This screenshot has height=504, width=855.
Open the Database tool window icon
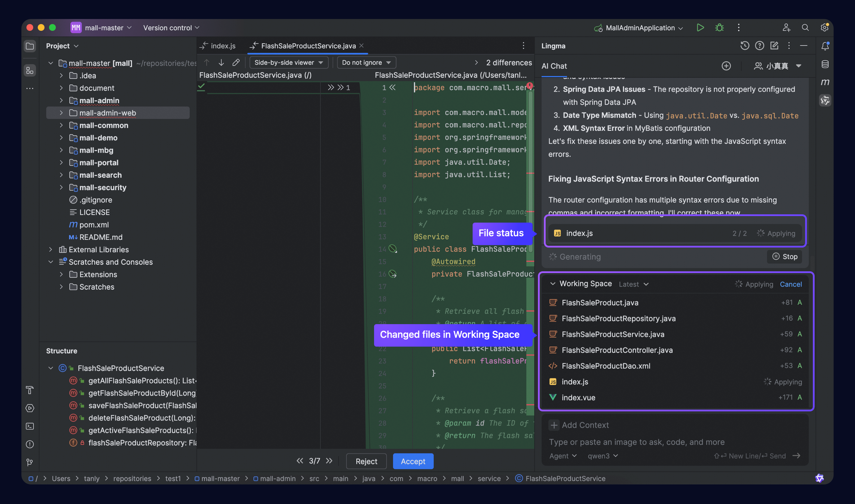825,64
